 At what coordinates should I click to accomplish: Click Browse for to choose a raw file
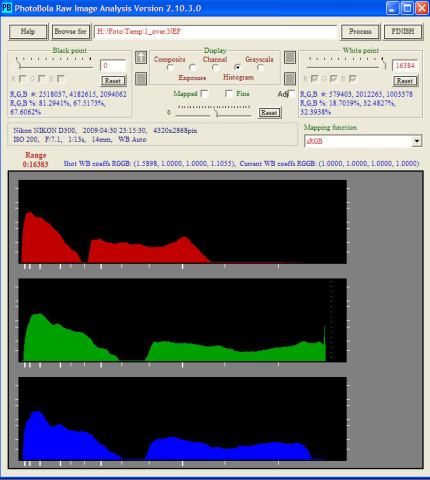point(71,32)
